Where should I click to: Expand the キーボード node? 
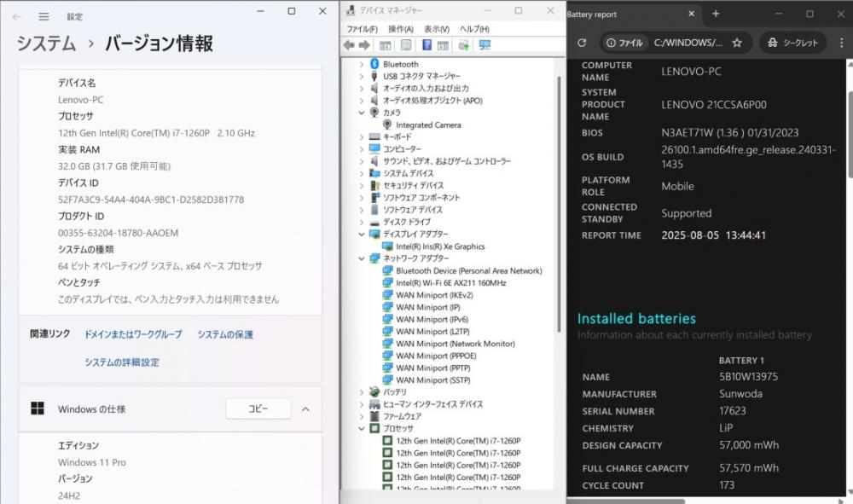pyautogui.click(x=362, y=137)
